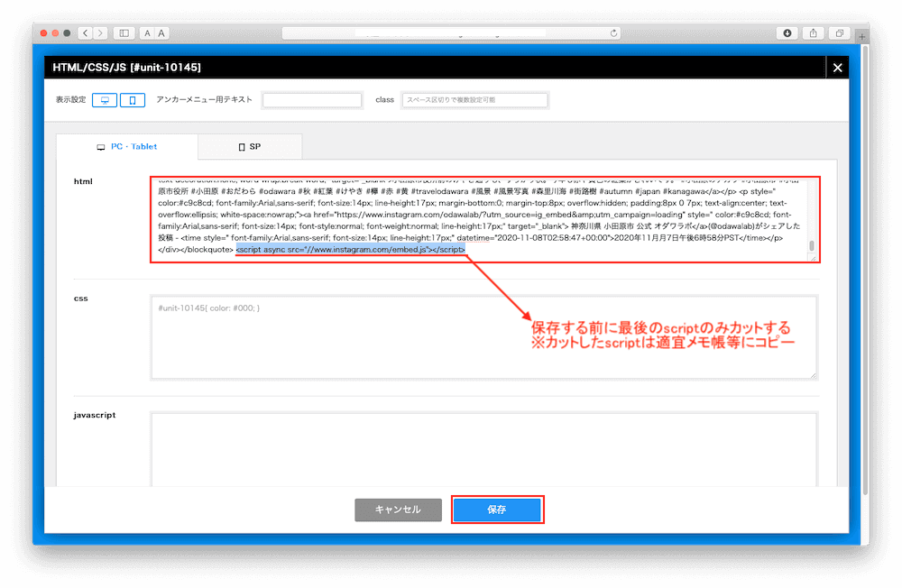
Task: Click inside the html code textarea
Action: [x=485, y=220]
